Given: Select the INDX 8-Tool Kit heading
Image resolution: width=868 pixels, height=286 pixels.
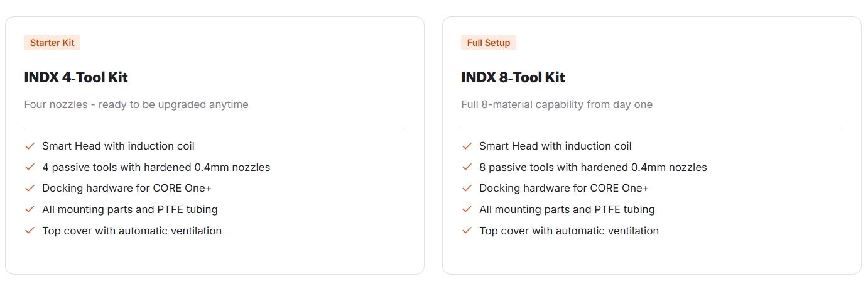Looking at the screenshot, I should click(x=513, y=78).
